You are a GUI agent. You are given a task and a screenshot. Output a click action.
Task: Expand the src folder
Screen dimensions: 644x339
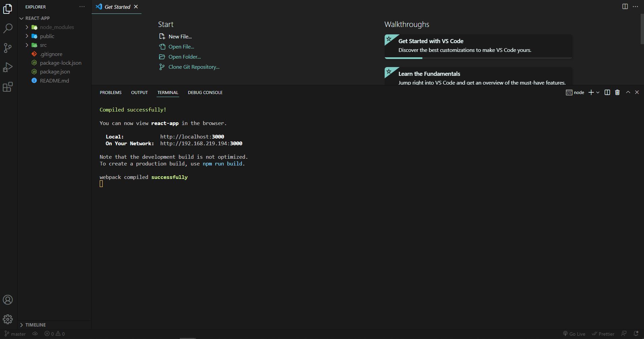click(54, 45)
